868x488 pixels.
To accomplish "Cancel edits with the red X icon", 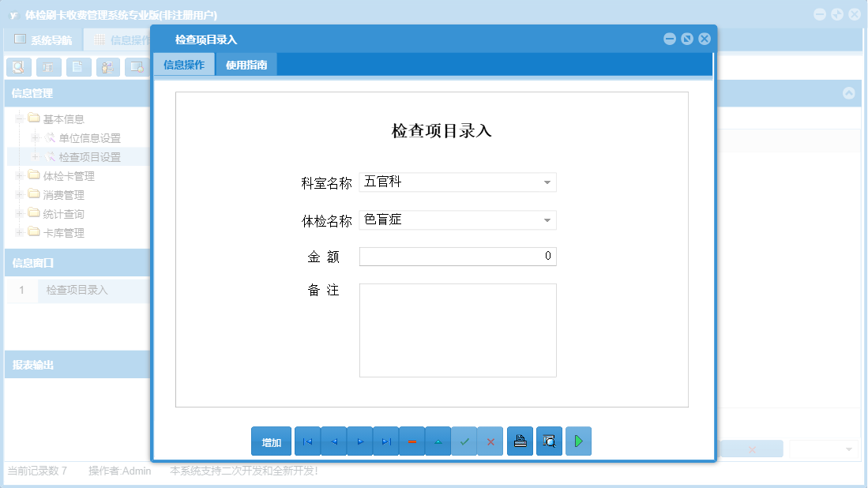I will [x=490, y=441].
